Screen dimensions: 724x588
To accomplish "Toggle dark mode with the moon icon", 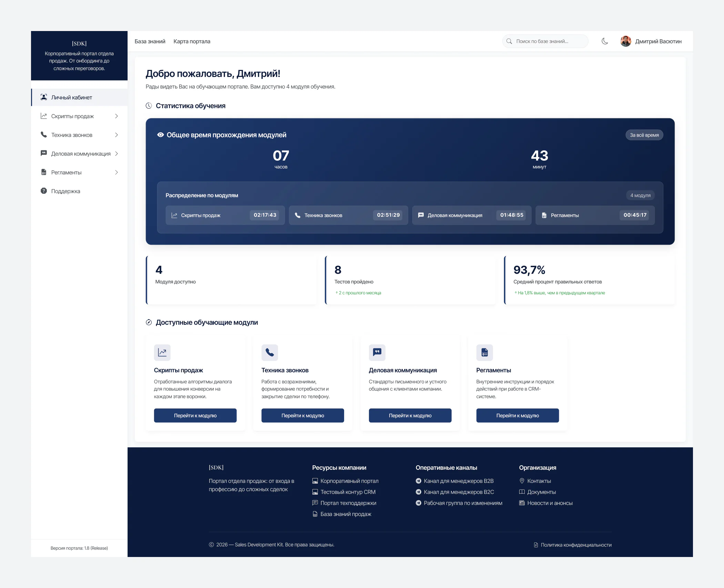I will click(x=604, y=41).
